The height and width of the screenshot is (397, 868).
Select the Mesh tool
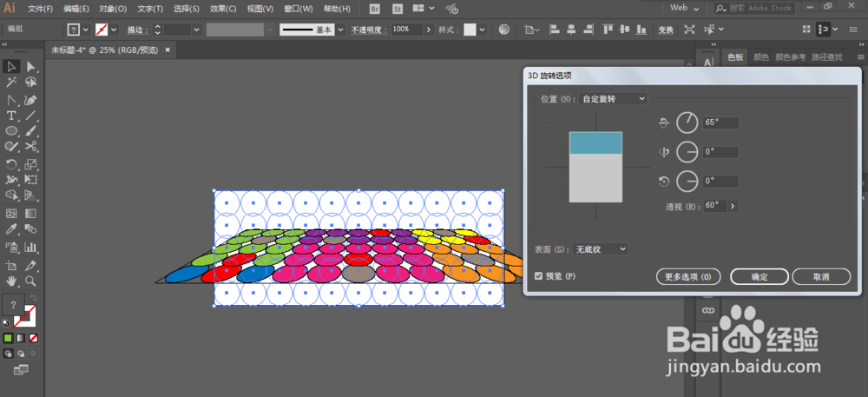point(11,214)
